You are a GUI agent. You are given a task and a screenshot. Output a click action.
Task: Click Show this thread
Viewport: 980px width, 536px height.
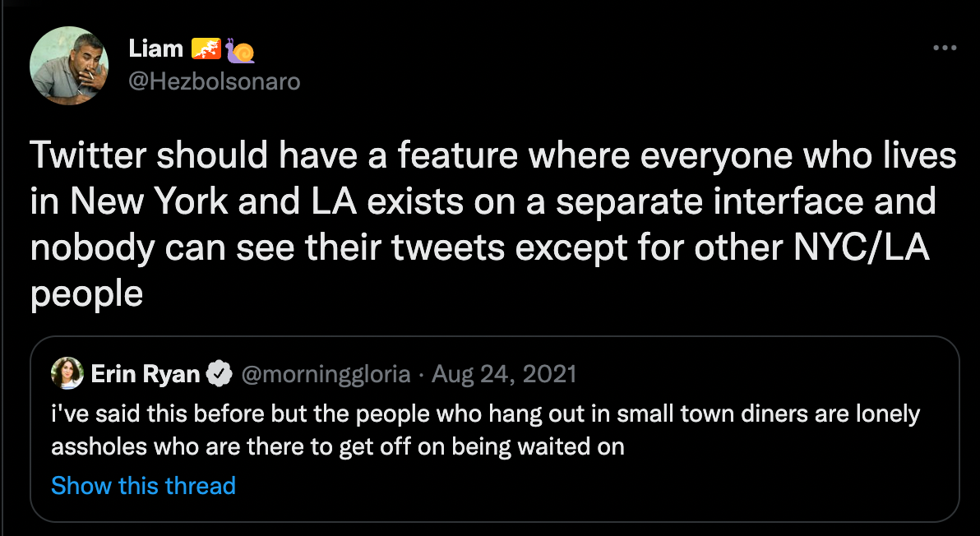pos(143,485)
